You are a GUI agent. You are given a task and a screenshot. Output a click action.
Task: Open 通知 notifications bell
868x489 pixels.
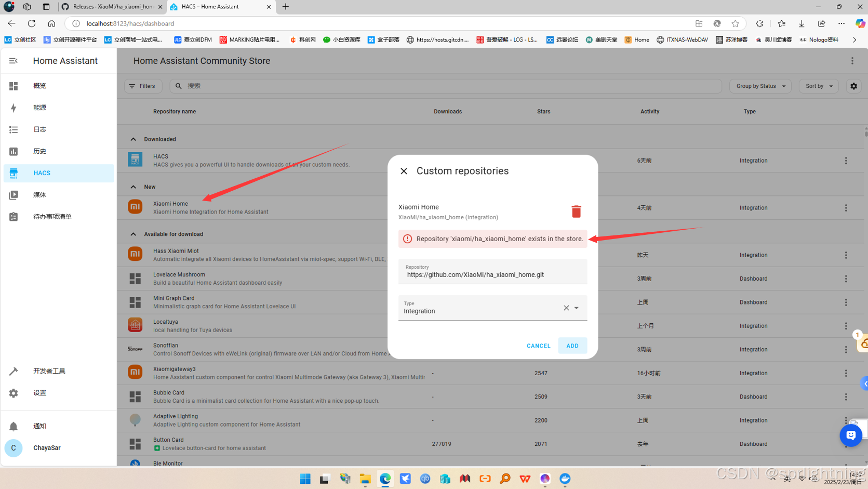click(x=59, y=426)
